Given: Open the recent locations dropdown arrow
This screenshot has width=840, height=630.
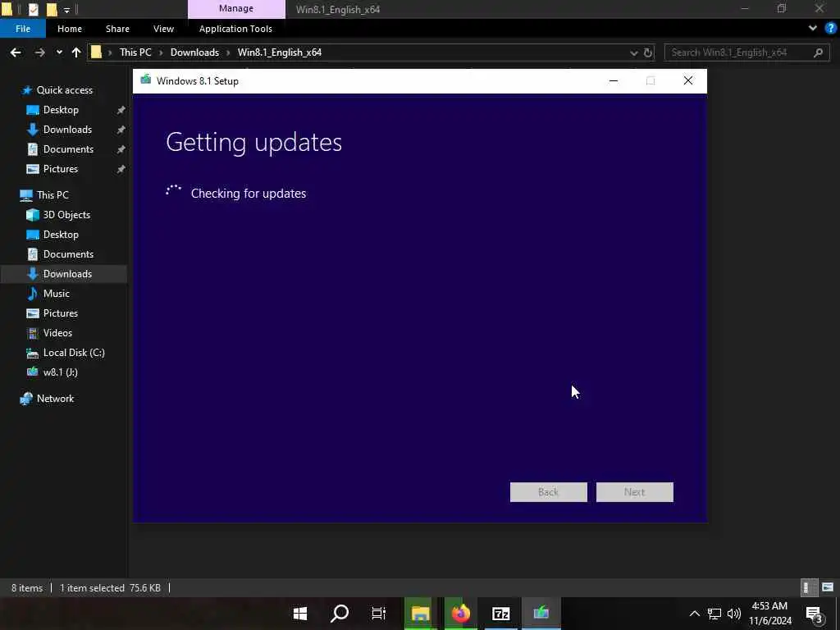Looking at the screenshot, I should (x=59, y=52).
